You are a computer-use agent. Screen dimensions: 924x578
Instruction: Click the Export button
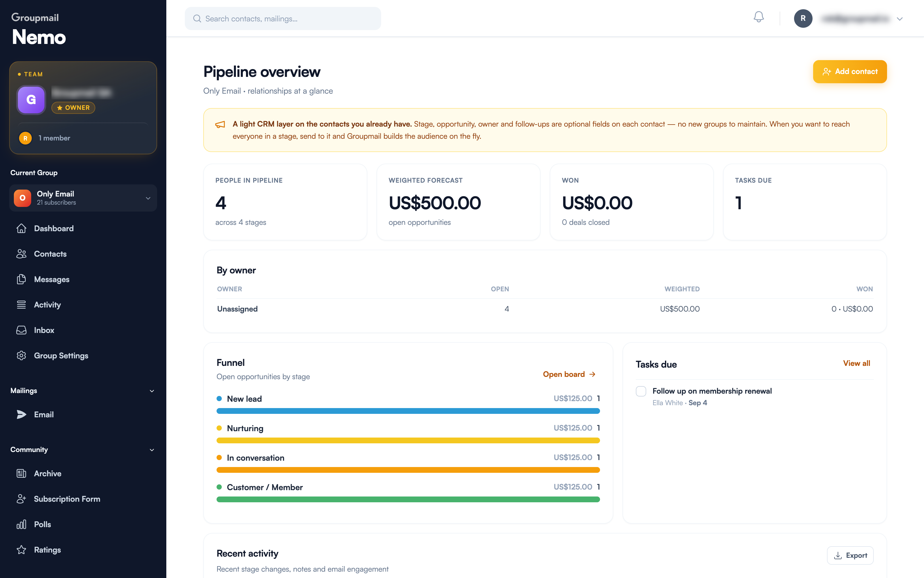point(850,555)
